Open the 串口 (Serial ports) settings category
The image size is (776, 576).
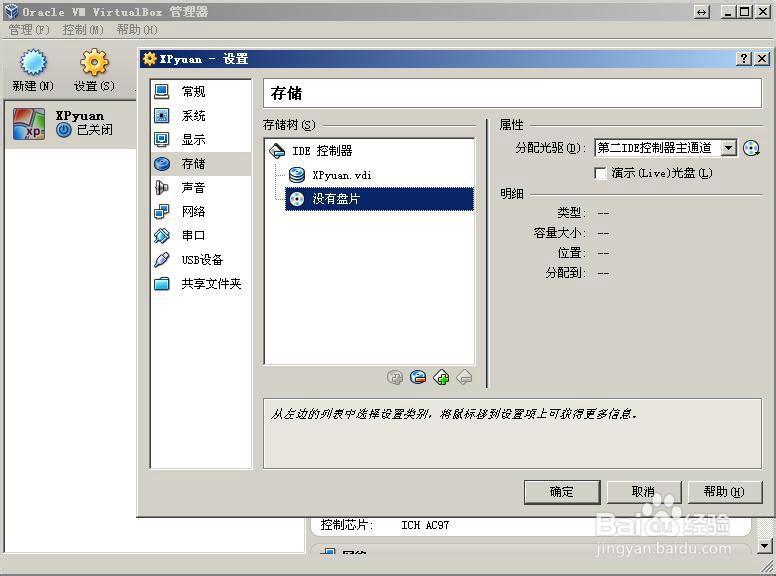tap(200, 236)
